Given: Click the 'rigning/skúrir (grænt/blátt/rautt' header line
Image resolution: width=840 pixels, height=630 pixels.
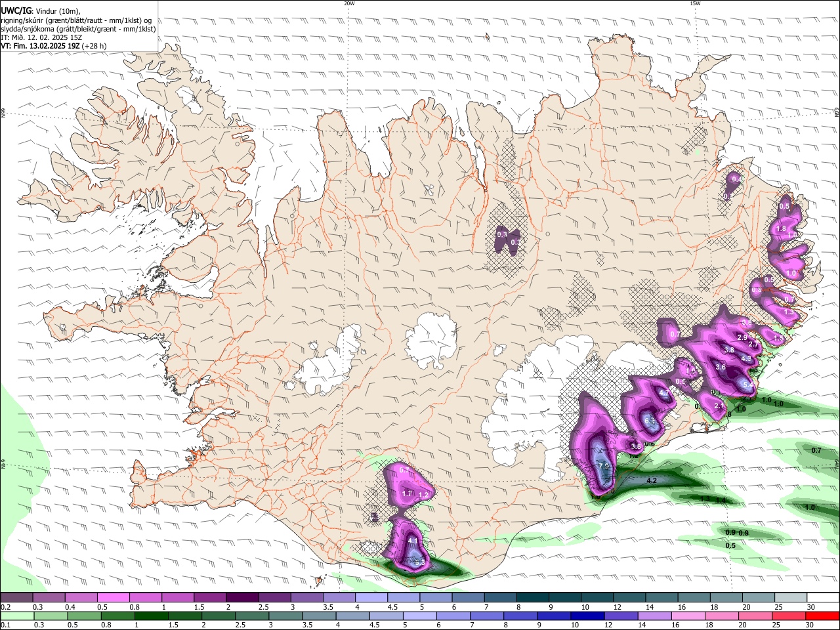Looking at the screenshot, I should coord(76,20).
